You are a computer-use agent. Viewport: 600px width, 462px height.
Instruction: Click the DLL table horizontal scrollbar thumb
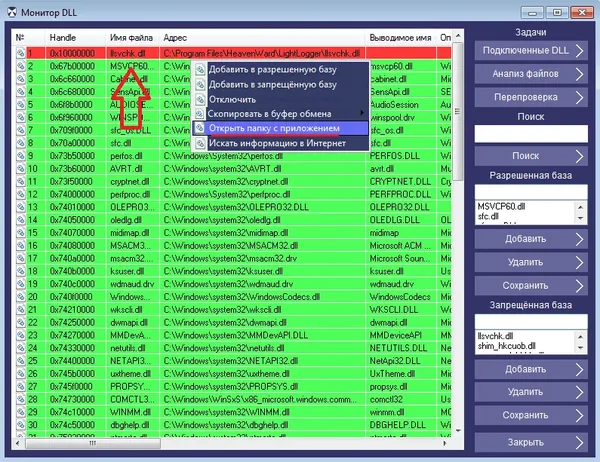pyautogui.click(x=93, y=443)
